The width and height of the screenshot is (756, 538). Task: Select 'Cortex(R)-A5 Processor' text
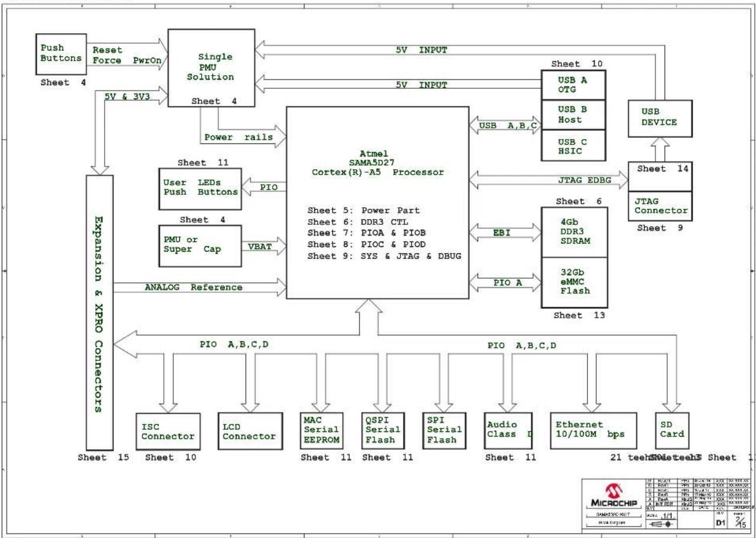[x=377, y=172]
